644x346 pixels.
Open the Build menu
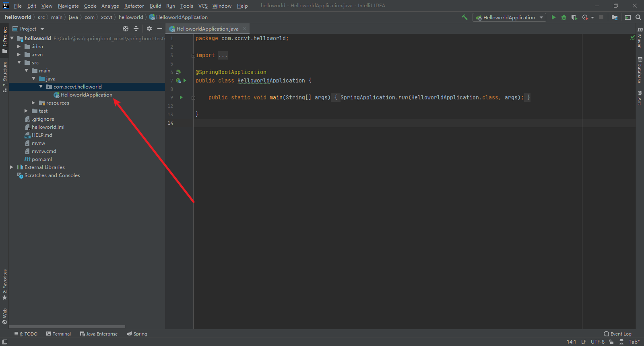coord(155,6)
